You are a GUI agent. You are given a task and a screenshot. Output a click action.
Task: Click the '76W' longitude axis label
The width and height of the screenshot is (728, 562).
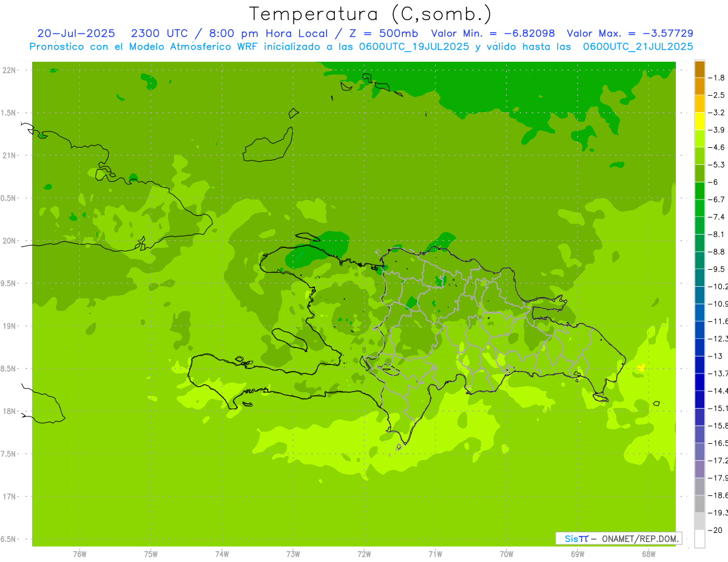click(x=79, y=554)
